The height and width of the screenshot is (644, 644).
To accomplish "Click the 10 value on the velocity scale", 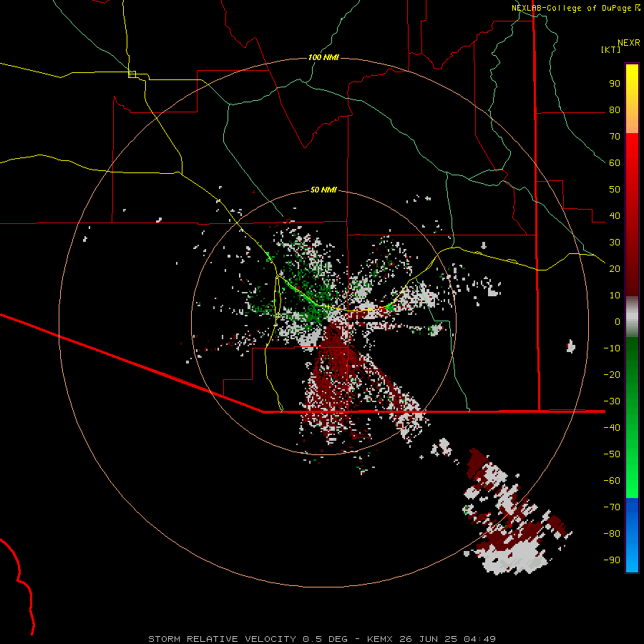I will click(615, 296).
